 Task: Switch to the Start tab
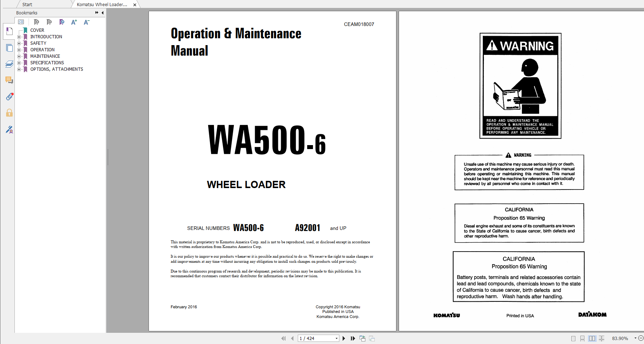coord(27,5)
